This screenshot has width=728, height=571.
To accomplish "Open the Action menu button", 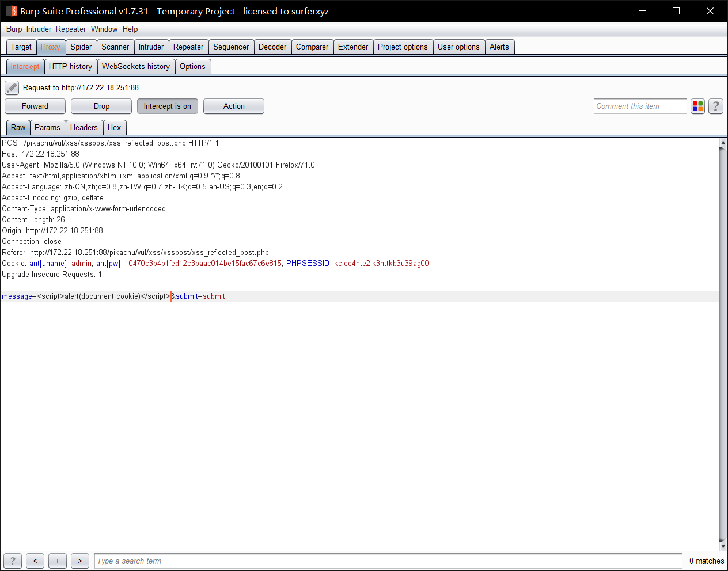I will click(x=234, y=106).
